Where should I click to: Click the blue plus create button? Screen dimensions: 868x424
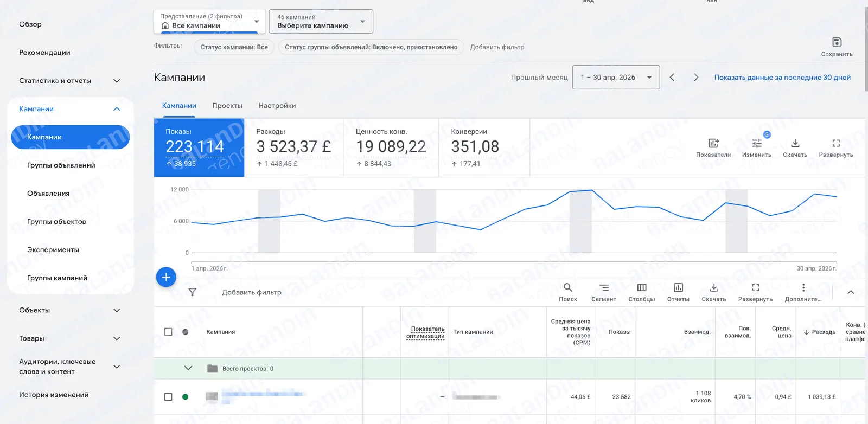pos(166,277)
